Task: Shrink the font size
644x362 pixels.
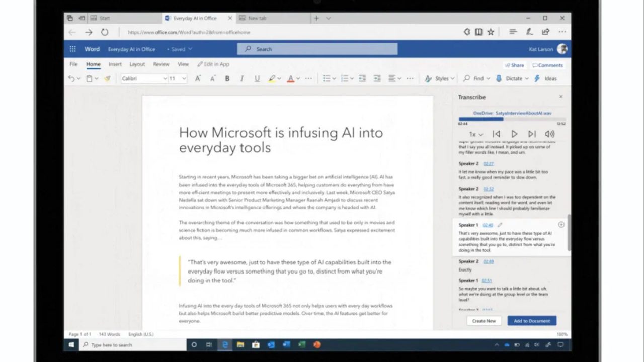Action: tap(213, 79)
